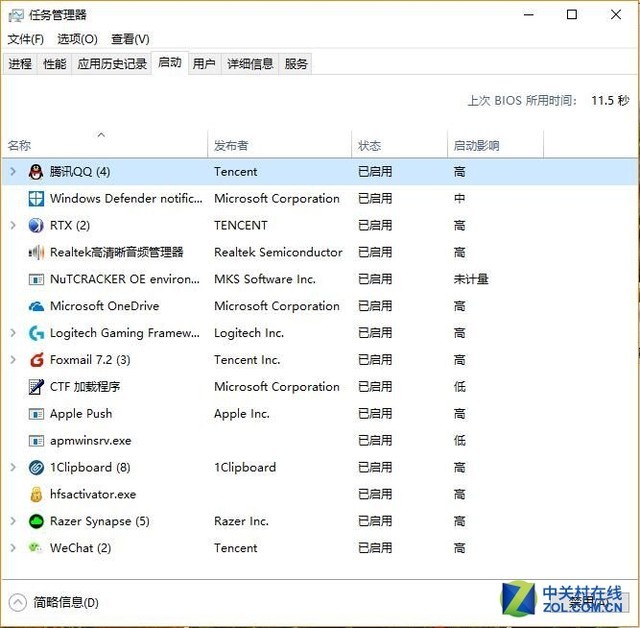This screenshot has width=640, height=628.
Task: Switch to the 进程 tab
Action: (20, 64)
